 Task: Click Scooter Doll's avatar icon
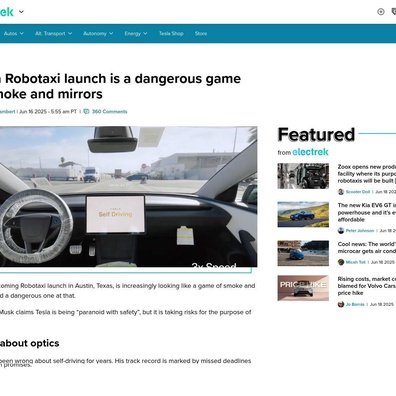[x=341, y=192]
